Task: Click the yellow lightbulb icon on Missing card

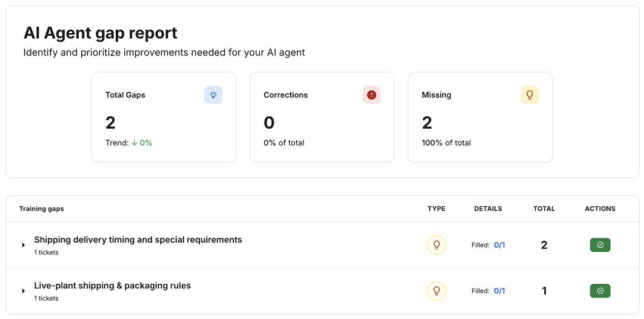Action: pos(529,95)
